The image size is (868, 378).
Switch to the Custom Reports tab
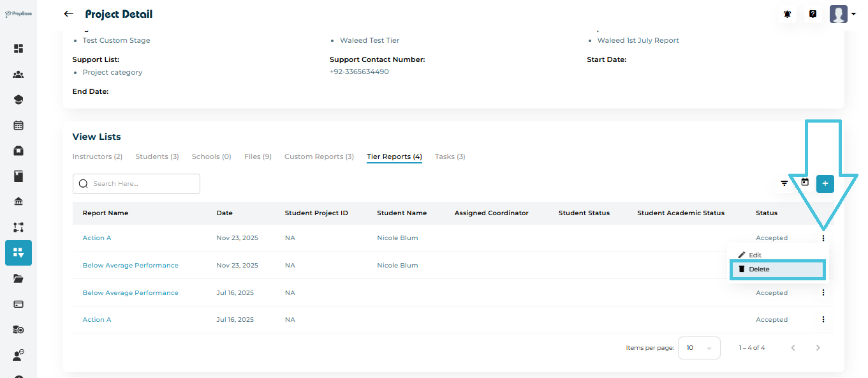pos(319,156)
